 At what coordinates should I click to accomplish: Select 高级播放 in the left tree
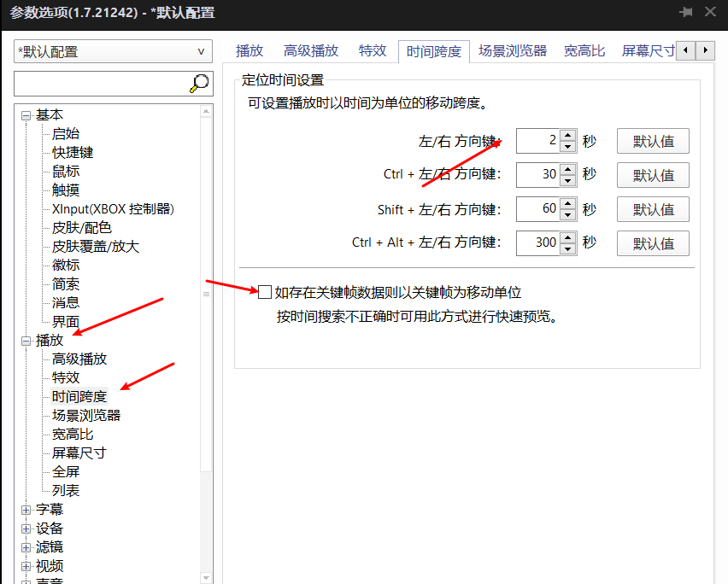[x=79, y=359]
